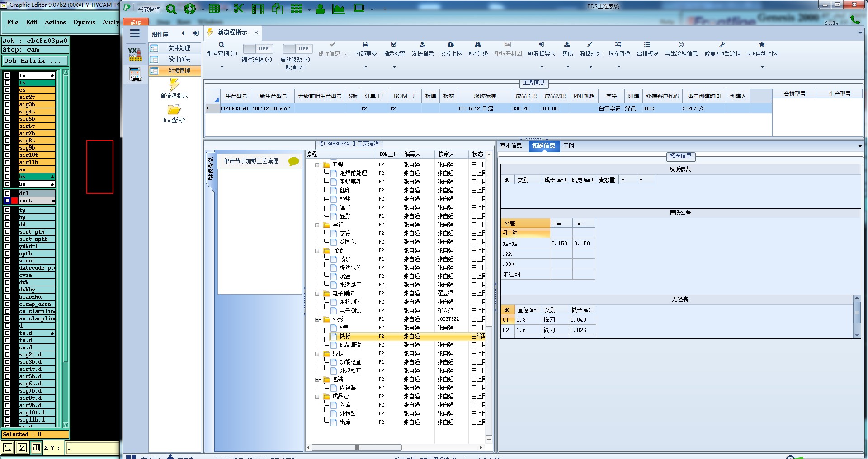Click the green list rows icon
Viewport: 868px width, 459px height.
[x=297, y=9]
